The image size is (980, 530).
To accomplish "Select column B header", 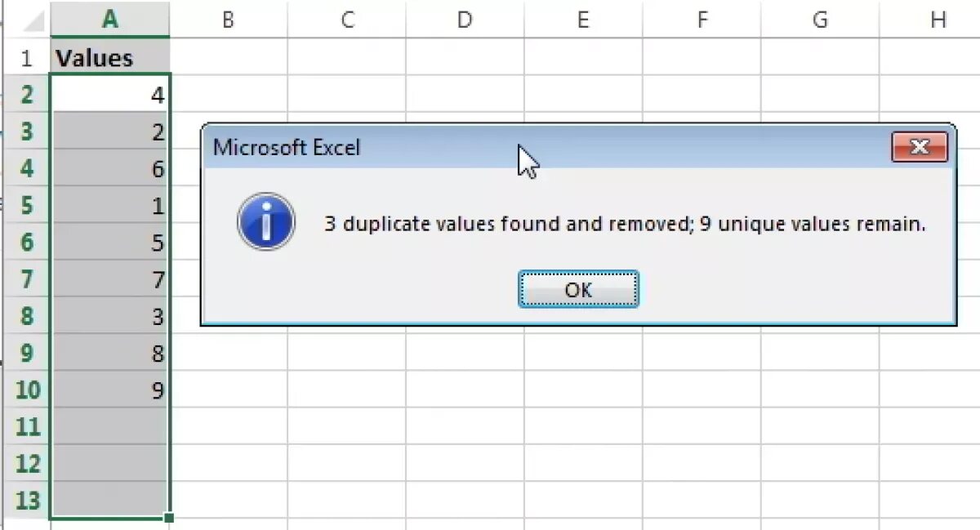I will pyautogui.click(x=228, y=20).
